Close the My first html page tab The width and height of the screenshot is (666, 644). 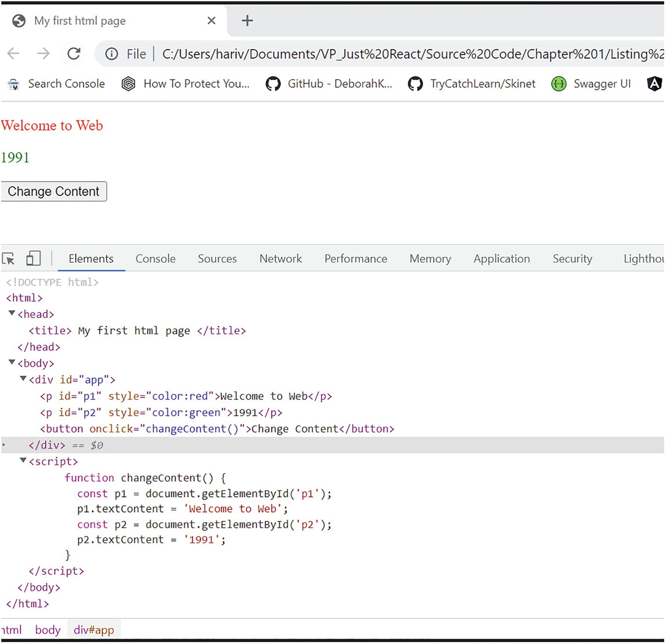[x=211, y=20]
